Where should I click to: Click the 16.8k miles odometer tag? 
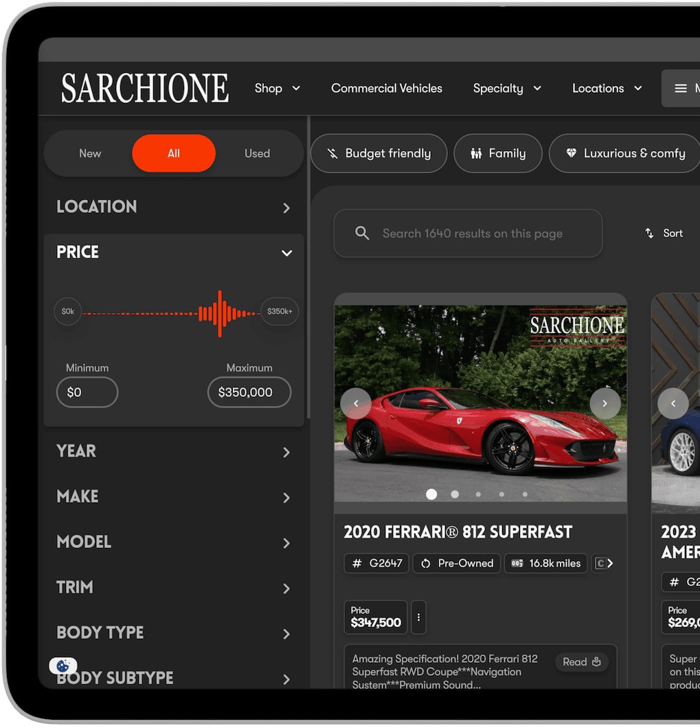(x=546, y=563)
